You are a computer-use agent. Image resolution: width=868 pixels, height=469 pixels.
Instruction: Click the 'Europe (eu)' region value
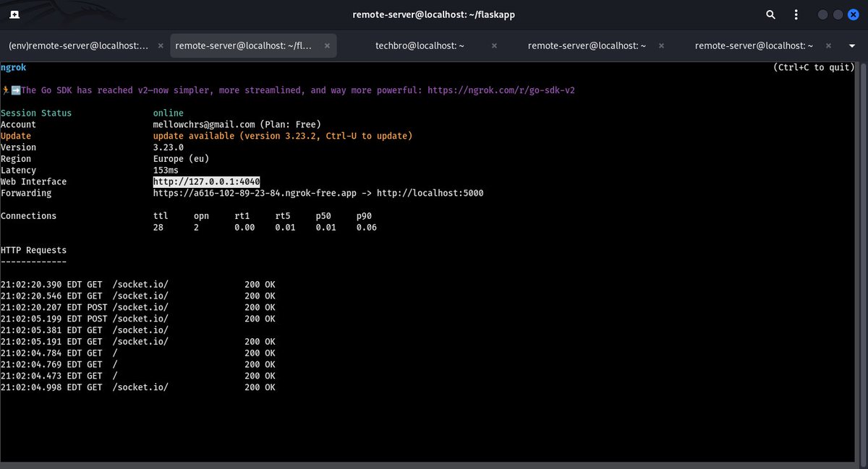(181, 159)
